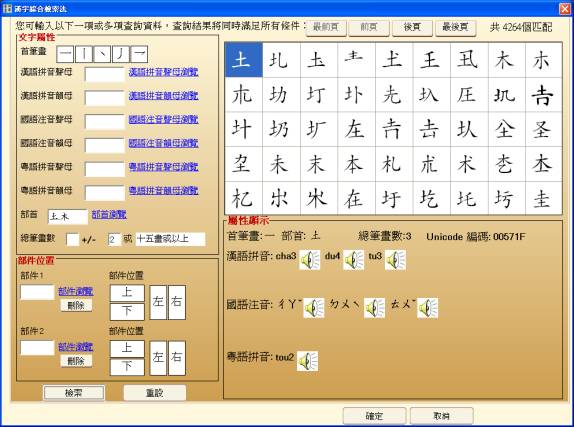The width and height of the screenshot is (574, 427).
Task: Play the tou2 Cantonese pronunciation speaker
Action: 308,361
